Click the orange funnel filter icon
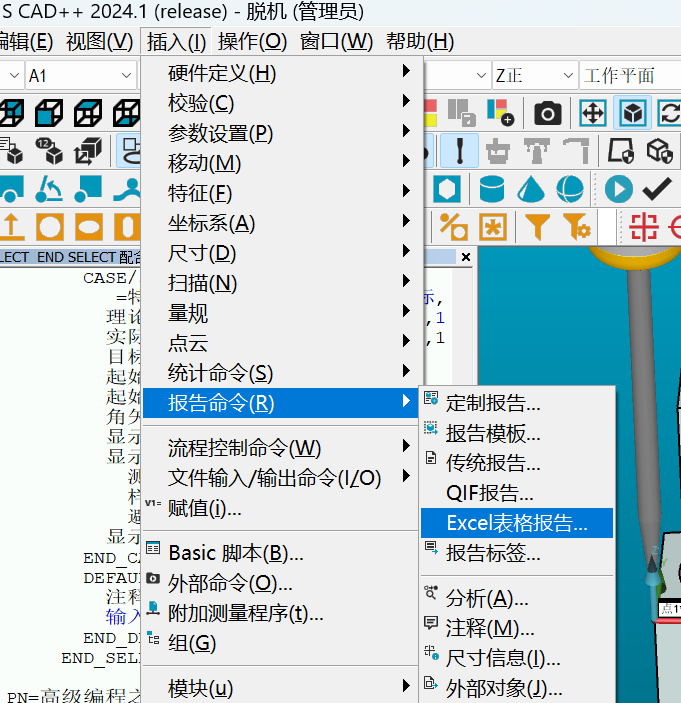This screenshot has width=681, height=703. [537, 227]
